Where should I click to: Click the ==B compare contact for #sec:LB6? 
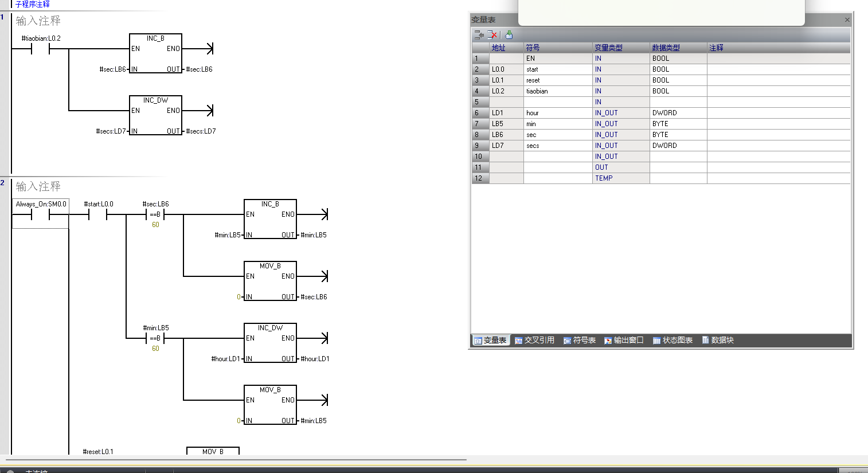[x=155, y=215]
